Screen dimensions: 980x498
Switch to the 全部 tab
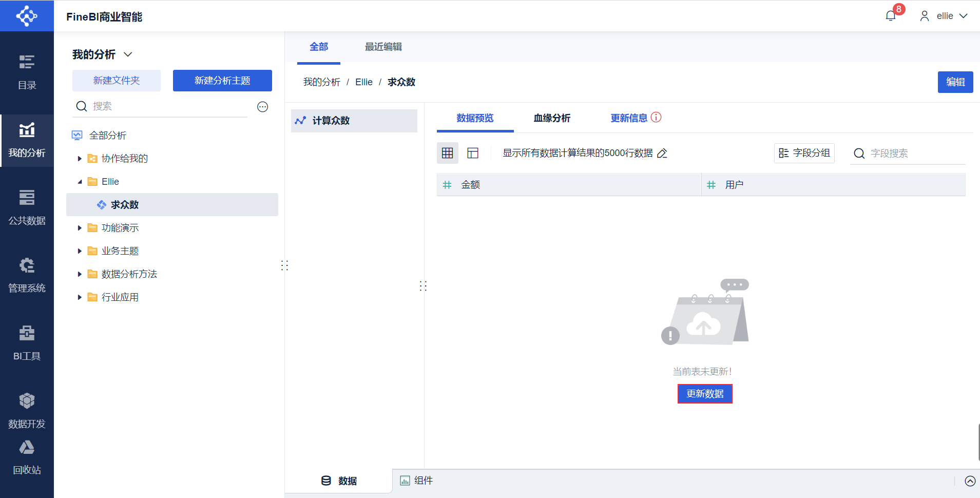[x=319, y=47]
